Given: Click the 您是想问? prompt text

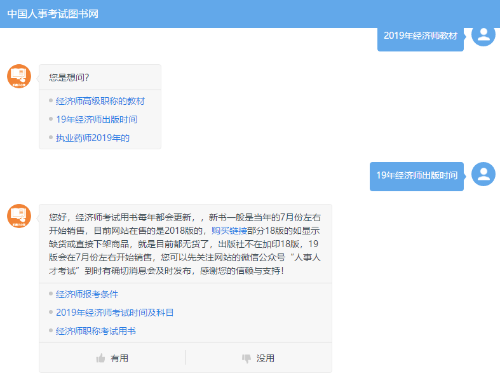Looking at the screenshot, I should tap(69, 77).
